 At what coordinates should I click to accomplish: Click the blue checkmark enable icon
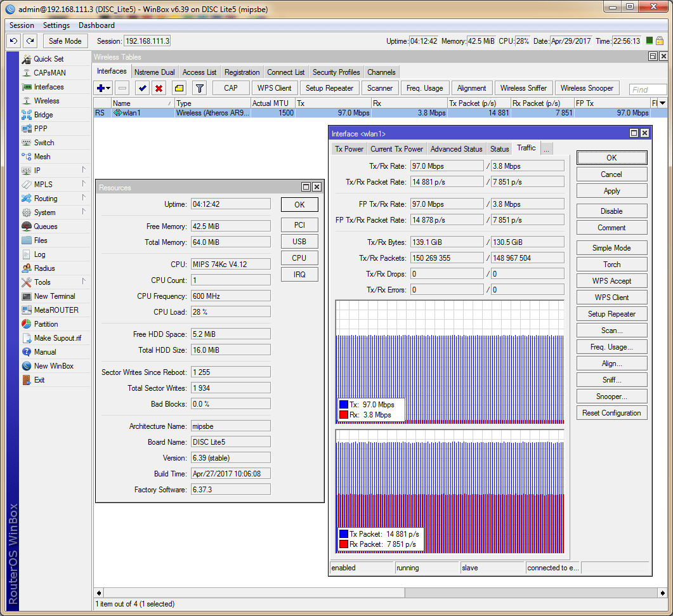click(x=142, y=88)
